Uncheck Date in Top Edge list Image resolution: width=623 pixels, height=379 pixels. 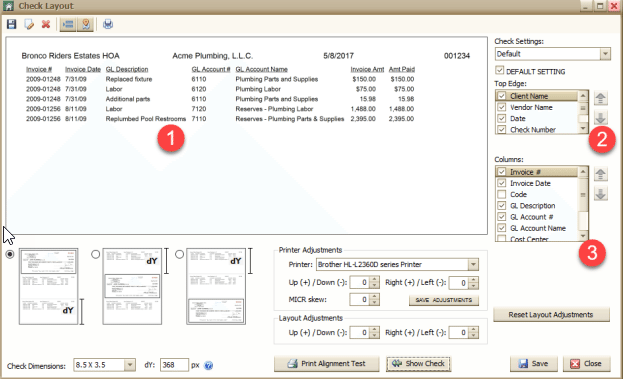pyautogui.click(x=501, y=118)
